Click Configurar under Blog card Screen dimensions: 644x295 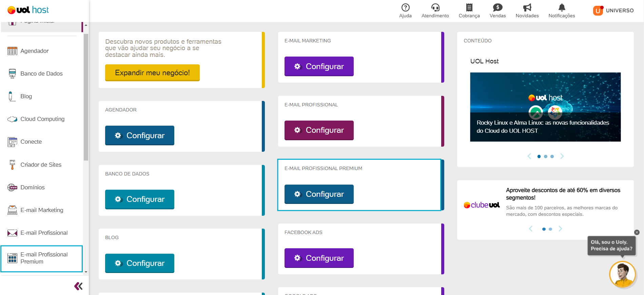tap(140, 263)
